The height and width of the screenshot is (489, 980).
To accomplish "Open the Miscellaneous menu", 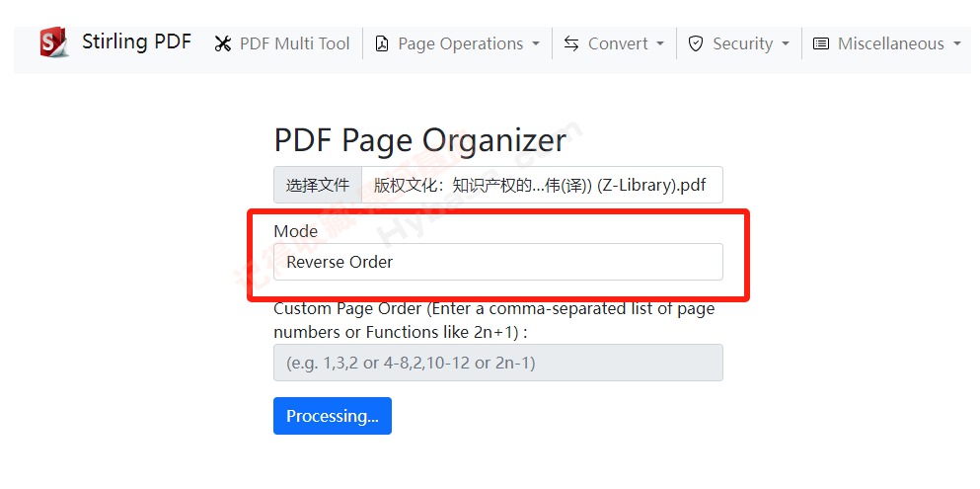I will coord(887,43).
